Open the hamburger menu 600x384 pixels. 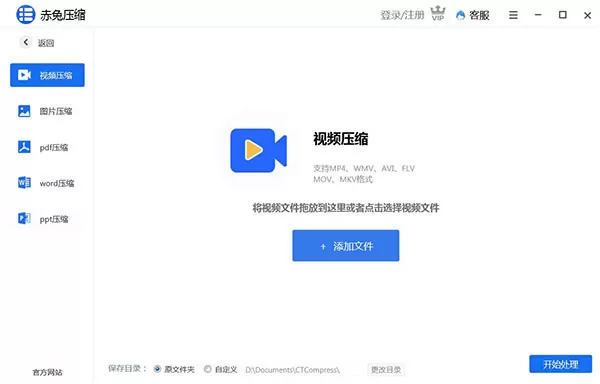pos(513,15)
